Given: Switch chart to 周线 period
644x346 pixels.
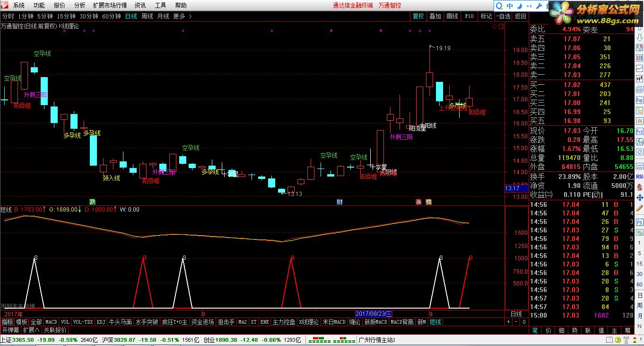Looking at the screenshot, I should pyautogui.click(x=147, y=16).
